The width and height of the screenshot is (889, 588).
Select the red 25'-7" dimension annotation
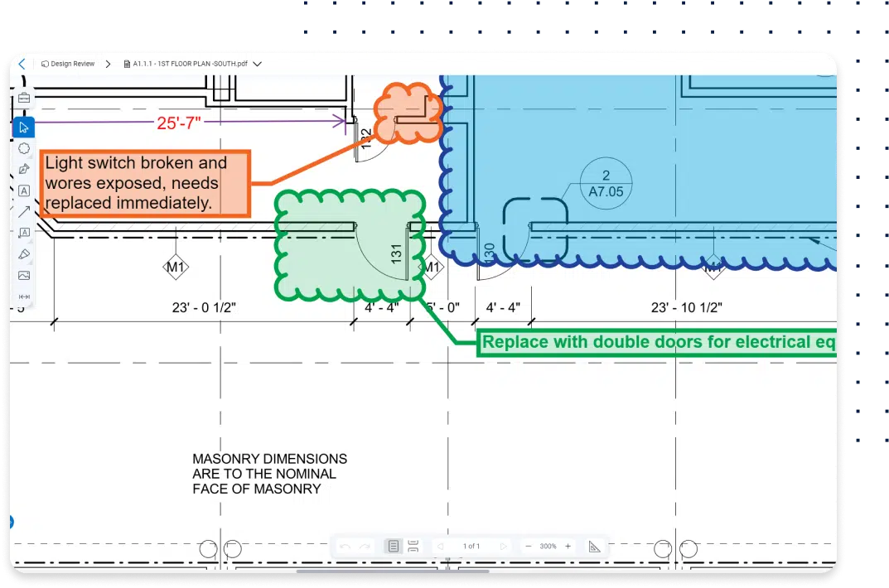point(179,123)
